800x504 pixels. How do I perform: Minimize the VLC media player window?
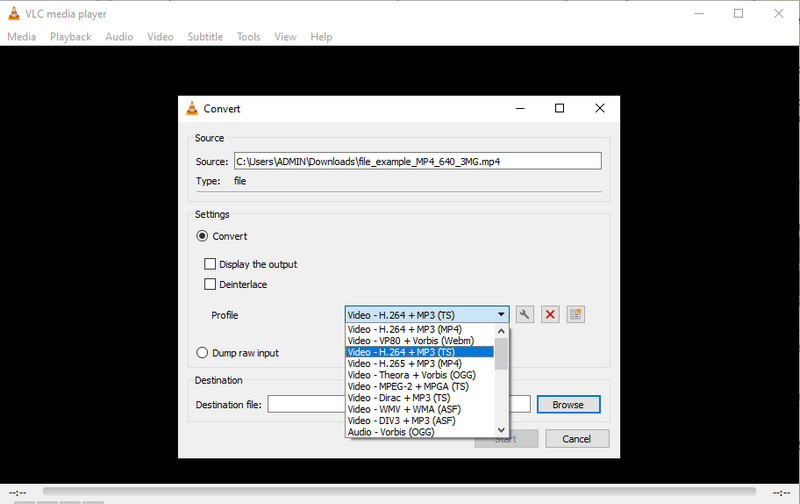(699, 14)
